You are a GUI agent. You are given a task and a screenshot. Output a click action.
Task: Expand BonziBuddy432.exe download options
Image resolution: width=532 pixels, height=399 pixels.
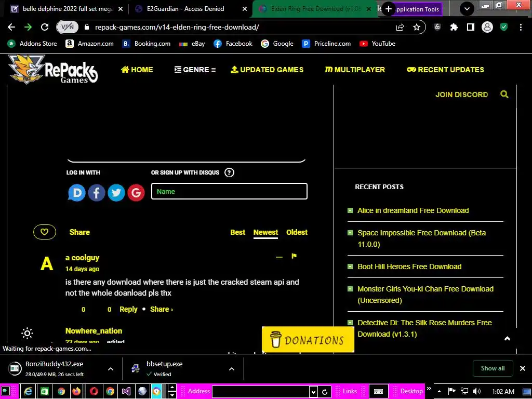coord(111,369)
